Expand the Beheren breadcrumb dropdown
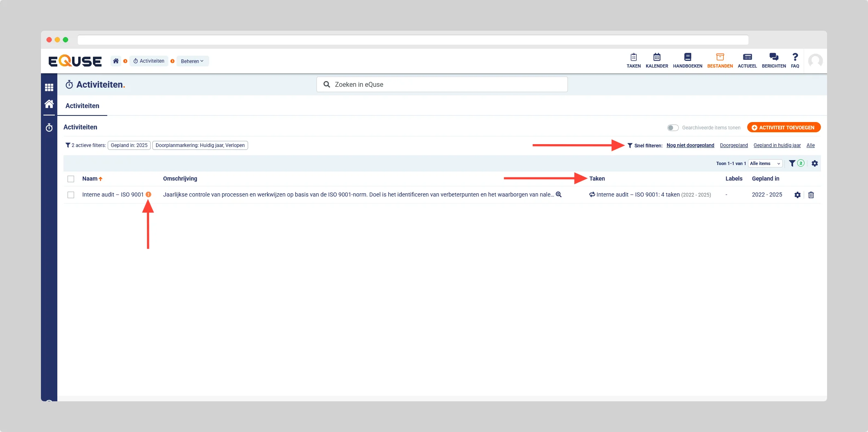 coord(192,61)
